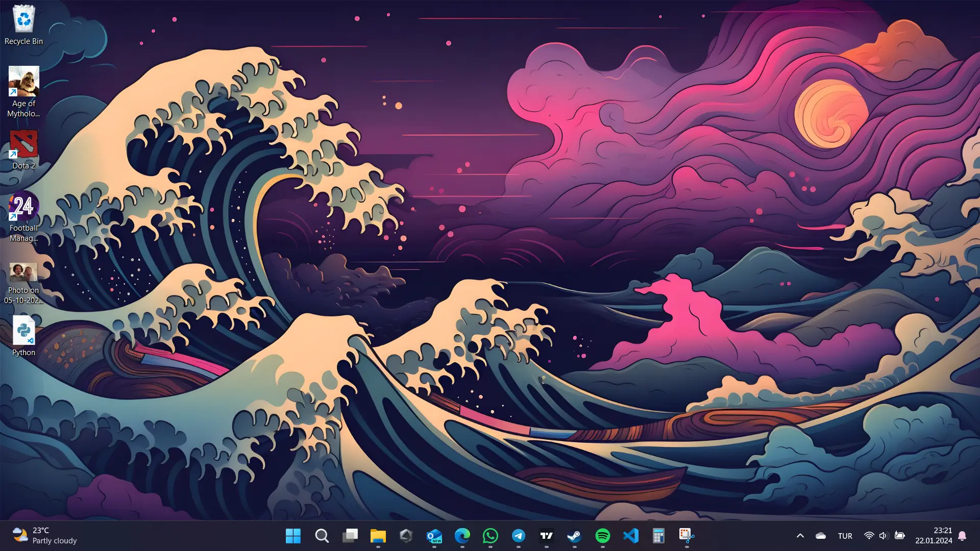Open TradingView from the taskbar
The width and height of the screenshot is (980, 551).
pyautogui.click(x=547, y=536)
